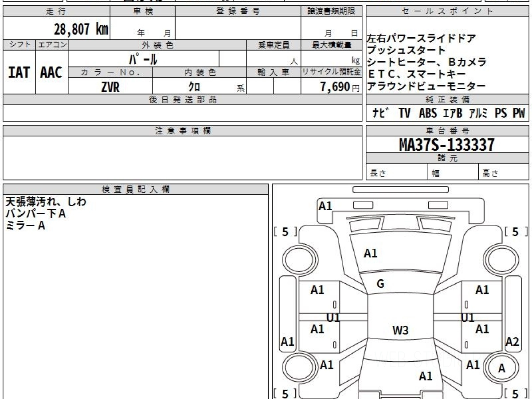Click the 長さ dimension label
Viewport: 532px width, 399px height.
coord(378,173)
